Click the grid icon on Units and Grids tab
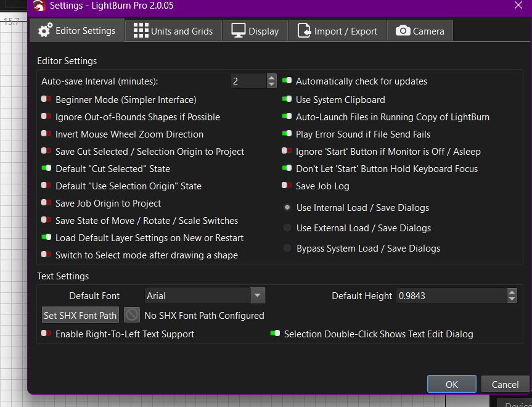 [141, 31]
